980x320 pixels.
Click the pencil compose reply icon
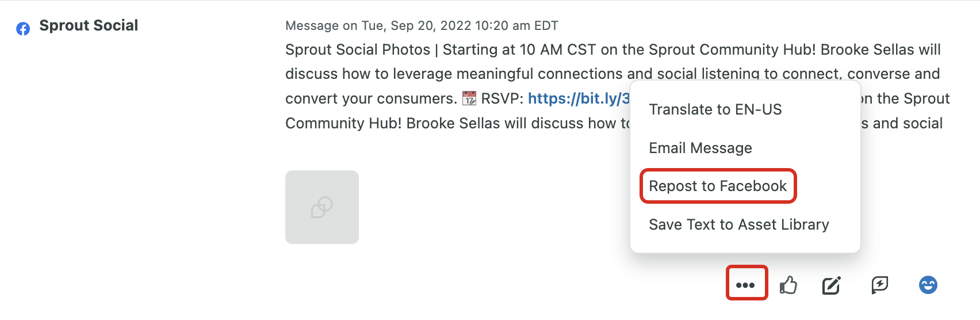[x=832, y=285]
